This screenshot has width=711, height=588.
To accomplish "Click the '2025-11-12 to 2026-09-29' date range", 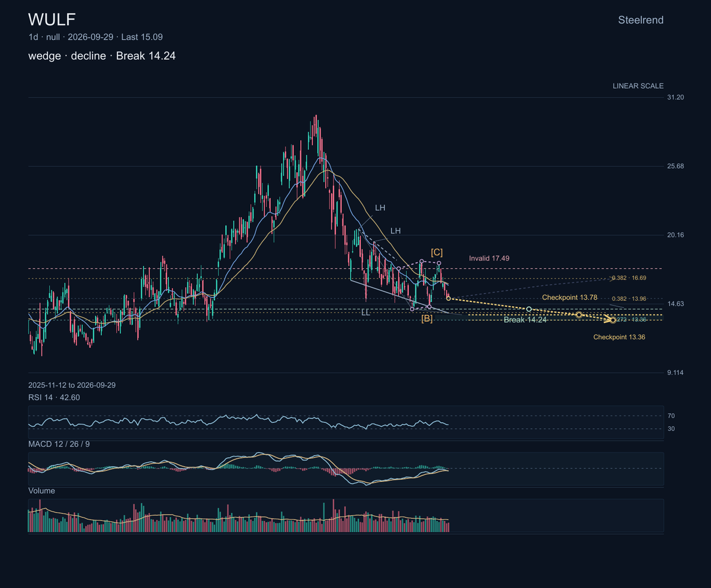I will click(x=72, y=385).
